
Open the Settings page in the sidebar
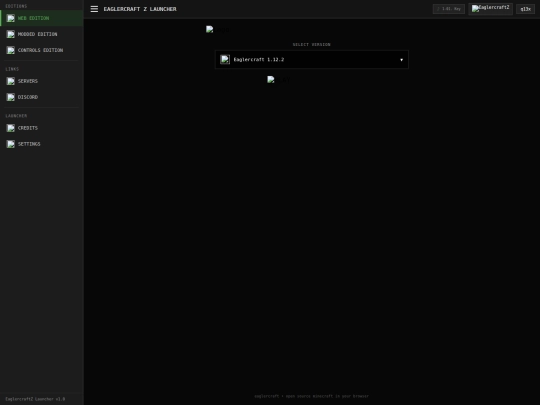[x=42, y=144]
